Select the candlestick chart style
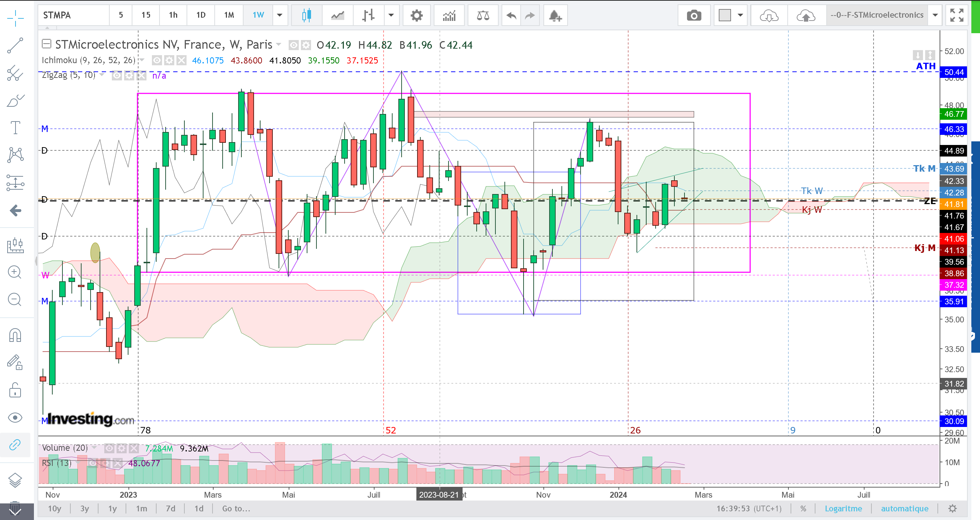This screenshot has height=520, width=980. coord(306,15)
